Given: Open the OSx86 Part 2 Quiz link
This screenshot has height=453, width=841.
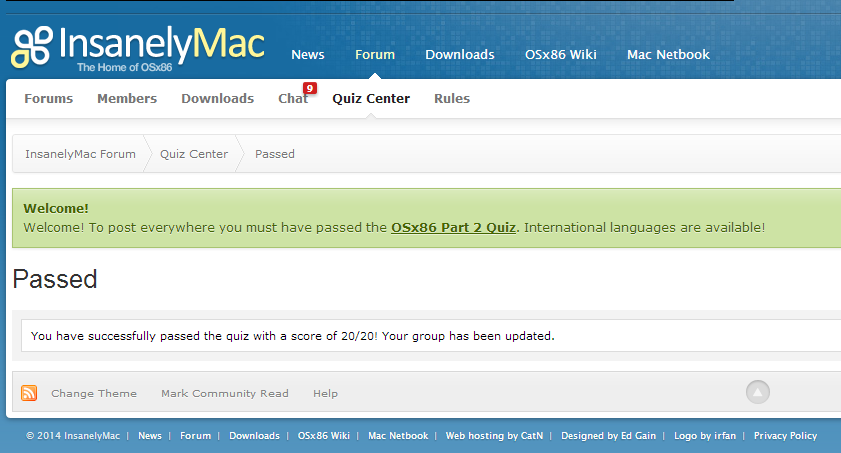Looking at the screenshot, I should 453,227.
